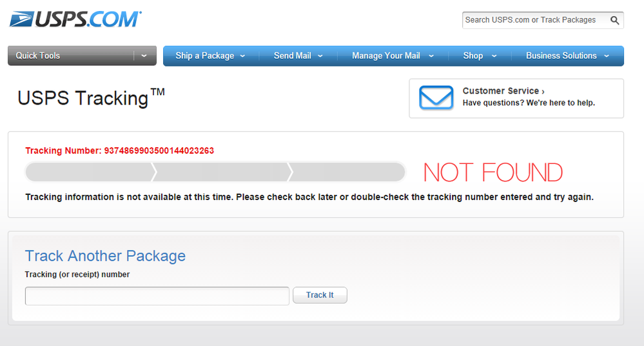Open the Business Solutions menu

pyautogui.click(x=561, y=56)
